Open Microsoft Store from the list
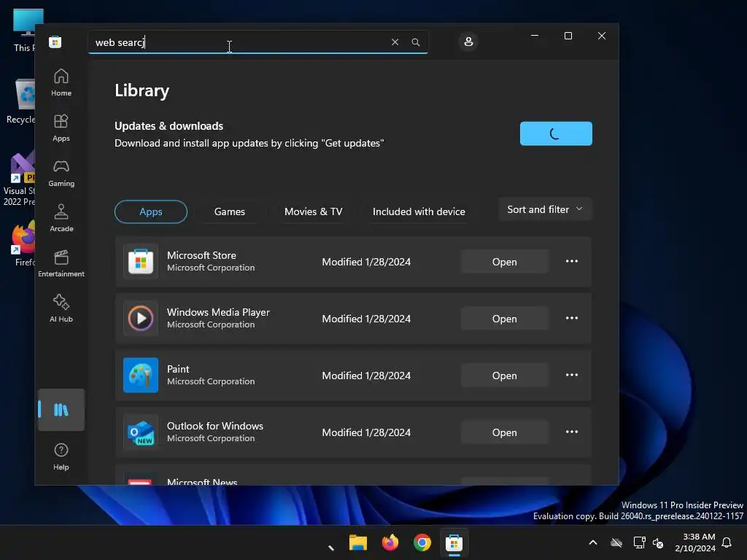The width and height of the screenshot is (747, 560). [505, 262]
